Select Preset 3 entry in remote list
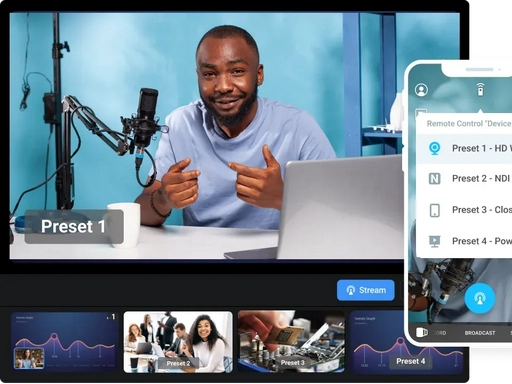The height and width of the screenshot is (384, 512). [464, 210]
